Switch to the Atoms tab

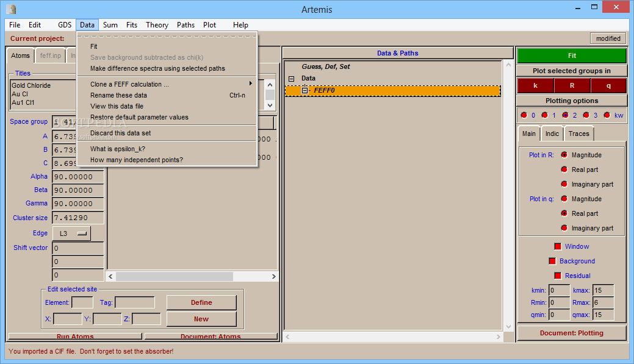[20, 55]
